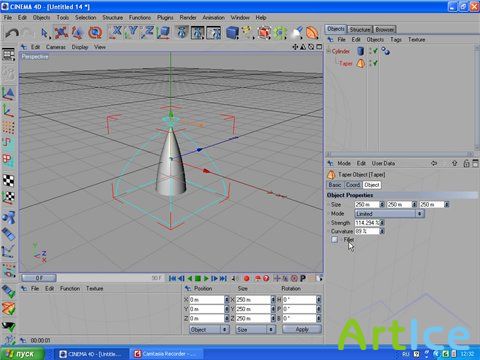Image resolution: width=480 pixels, height=360 pixels.
Task: Click the Object Axis tool icon
Action: [x=8, y=110]
